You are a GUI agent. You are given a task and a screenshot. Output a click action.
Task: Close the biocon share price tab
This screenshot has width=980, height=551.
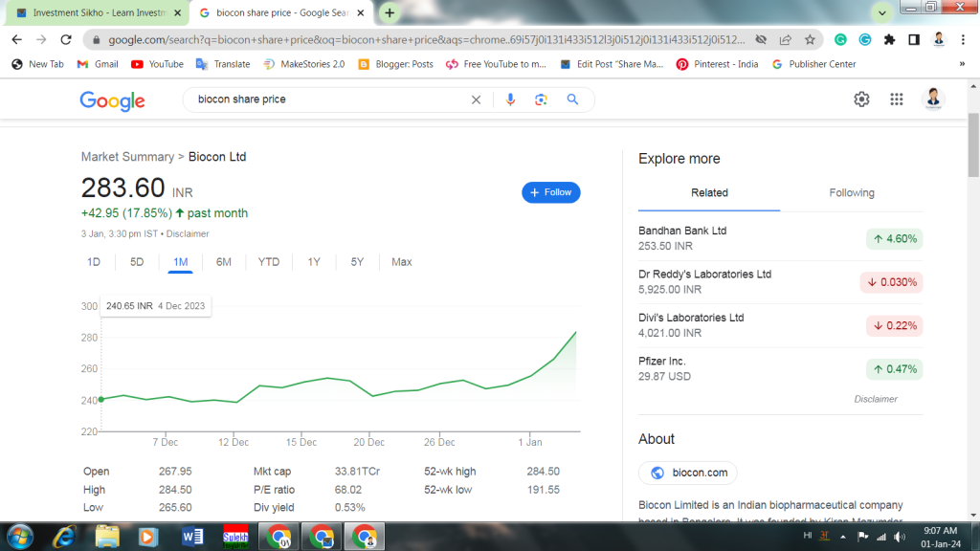[x=361, y=12]
